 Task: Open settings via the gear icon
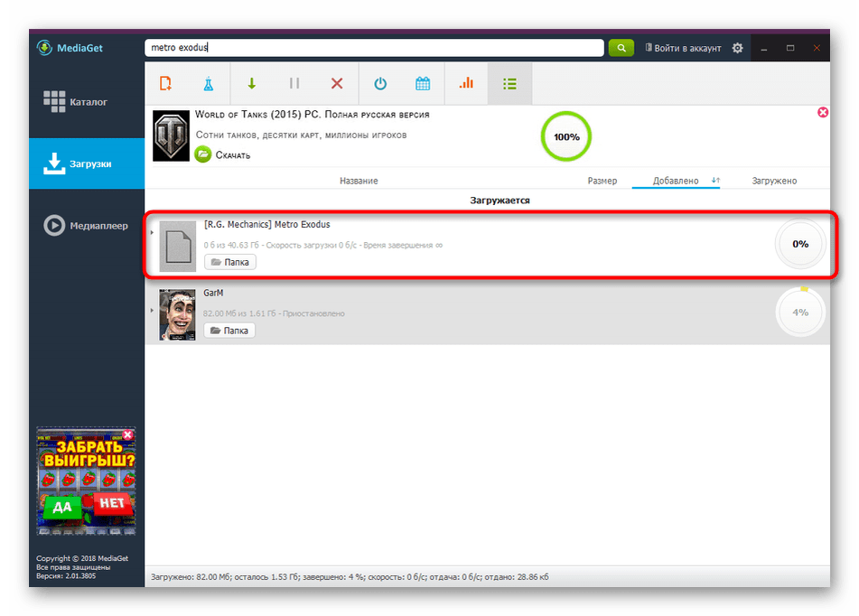pos(737,48)
